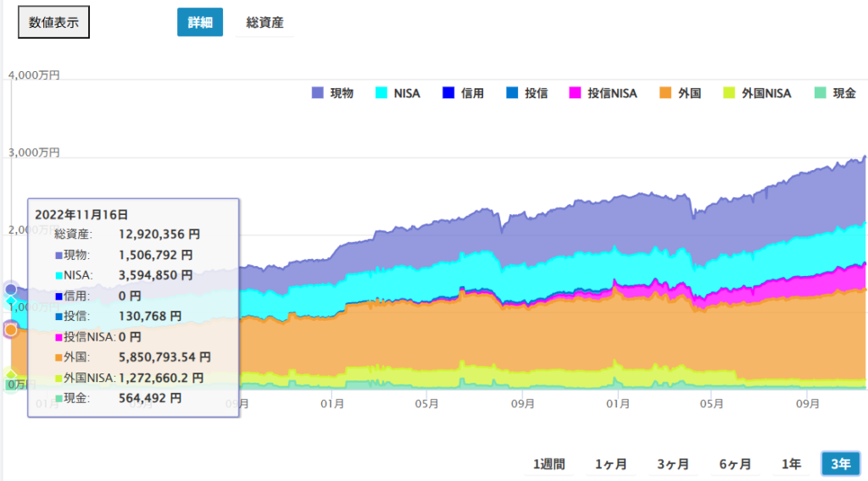Click the yellow-green 外国NISA diamond marker
868x481 pixels.
[10, 374]
